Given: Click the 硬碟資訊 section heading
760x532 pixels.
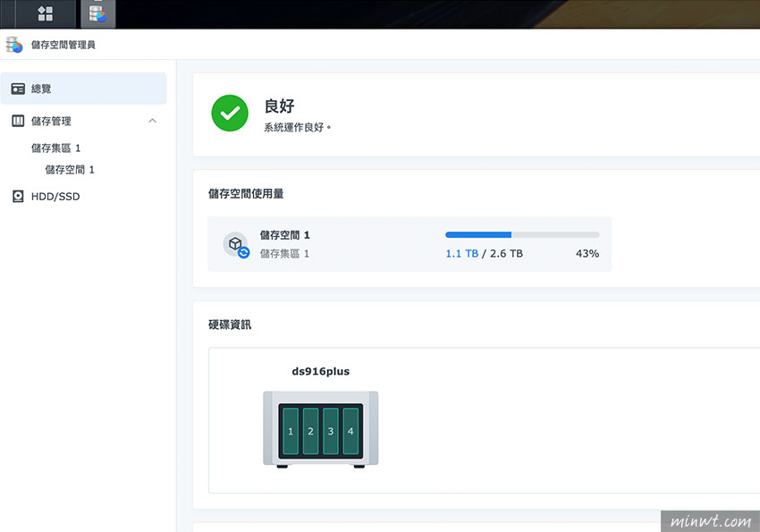Looking at the screenshot, I should click(230, 325).
